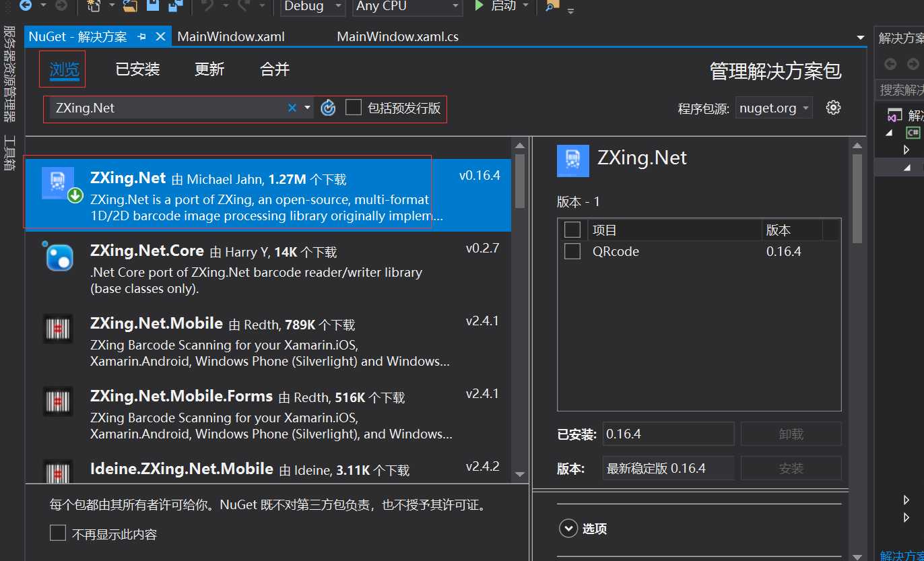Open the Toolbox side tab

[x=9, y=153]
